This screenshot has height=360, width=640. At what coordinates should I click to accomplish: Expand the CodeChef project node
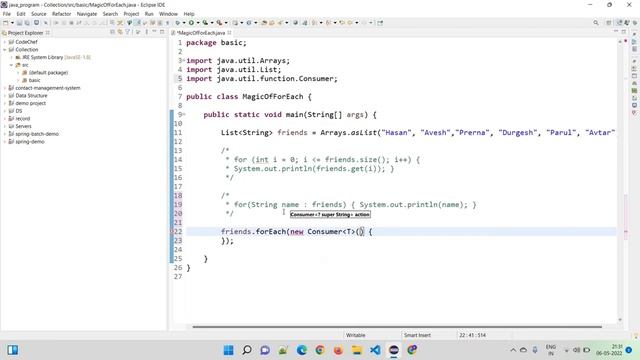pos(4,42)
